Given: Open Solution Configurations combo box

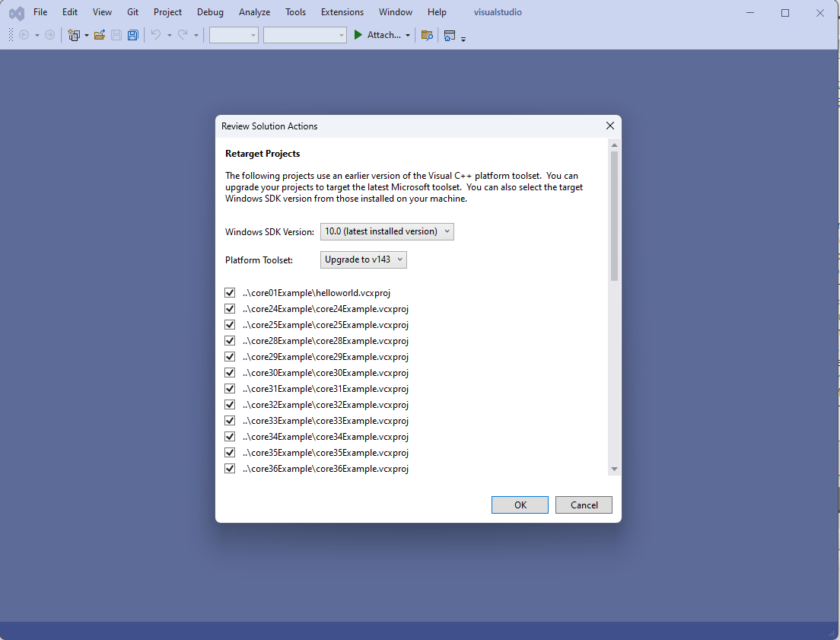Looking at the screenshot, I should [x=234, y=35].
